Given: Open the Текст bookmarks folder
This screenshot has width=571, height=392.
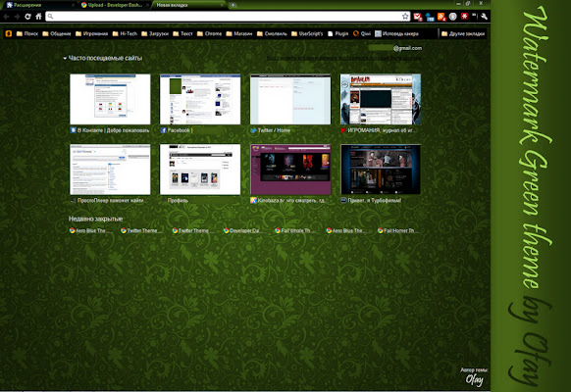Looking at the screenshot, I should 182,34.
